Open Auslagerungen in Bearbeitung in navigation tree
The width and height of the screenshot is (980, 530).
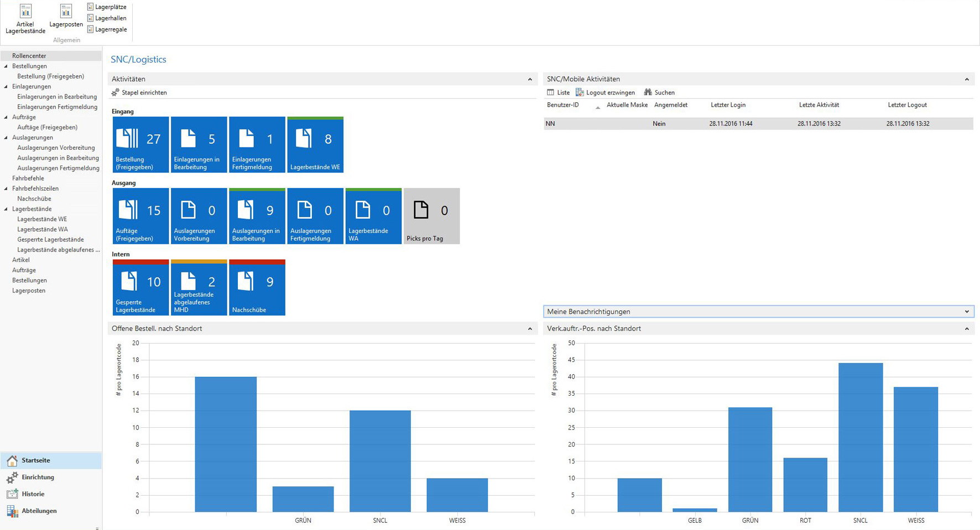pos(58,158)
